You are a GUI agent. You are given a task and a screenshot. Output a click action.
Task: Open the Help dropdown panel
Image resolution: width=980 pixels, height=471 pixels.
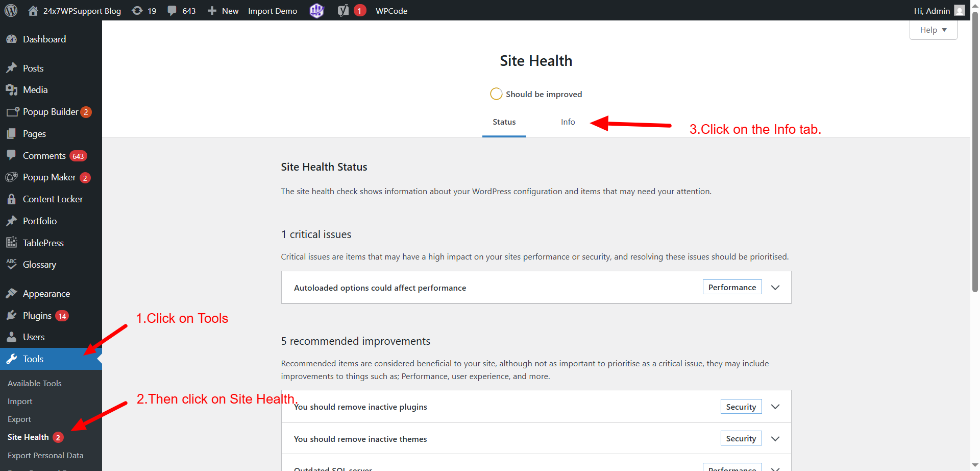click(x=933, y=30)
